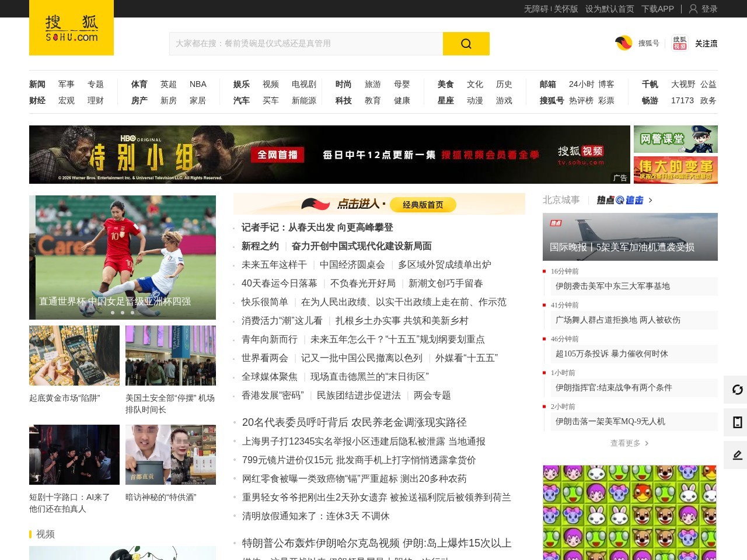Expand the 热点追击 arrow

tap(650, 200)
